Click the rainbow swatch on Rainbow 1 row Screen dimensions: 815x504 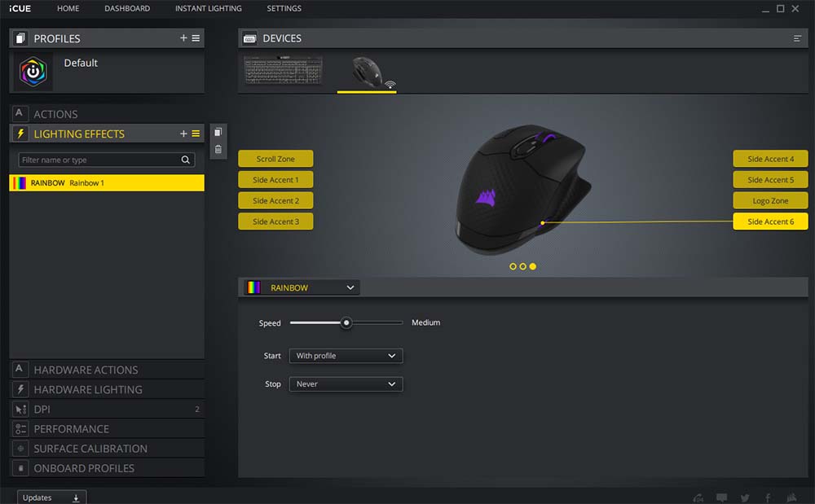pos(20,182)
